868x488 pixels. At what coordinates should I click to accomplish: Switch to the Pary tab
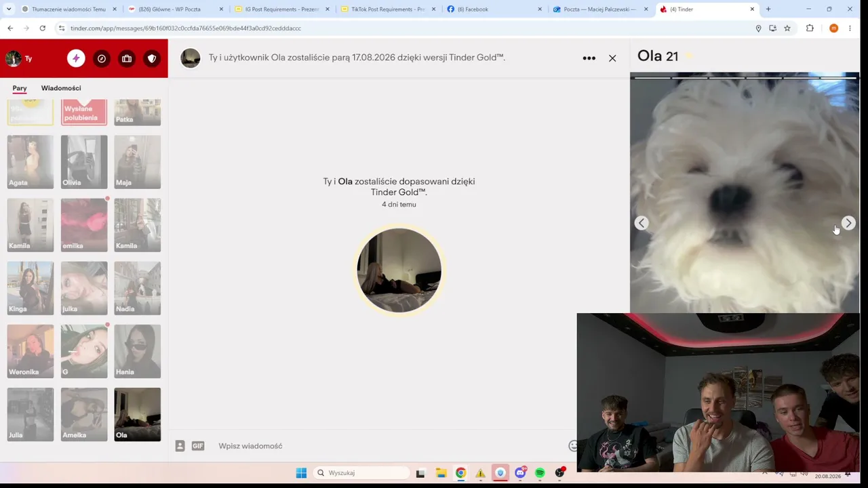coord(20,88)
